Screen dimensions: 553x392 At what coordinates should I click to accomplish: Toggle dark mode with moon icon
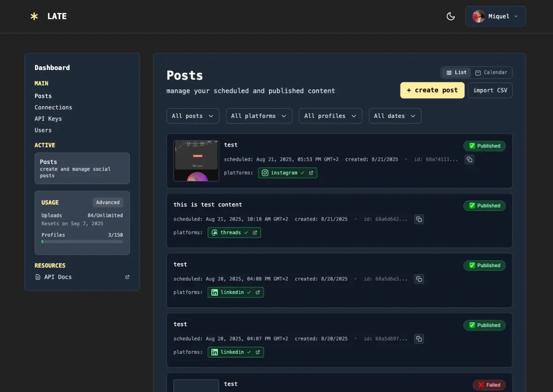coord(451,17)
